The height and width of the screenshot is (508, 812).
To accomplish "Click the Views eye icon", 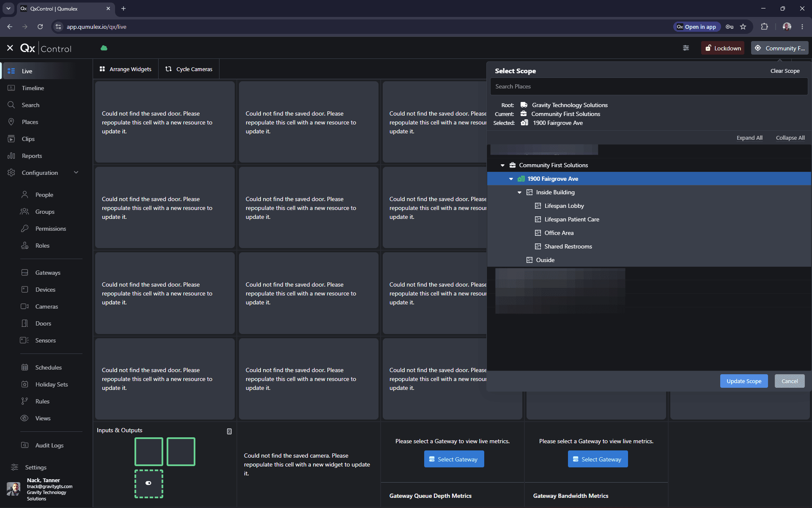I will 25,418.
